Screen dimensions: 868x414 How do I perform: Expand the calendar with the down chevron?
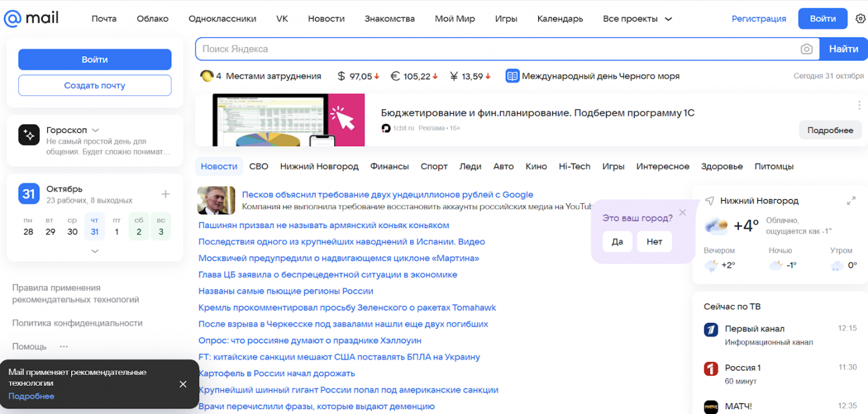pyautogui.click(x=95, y=251)
